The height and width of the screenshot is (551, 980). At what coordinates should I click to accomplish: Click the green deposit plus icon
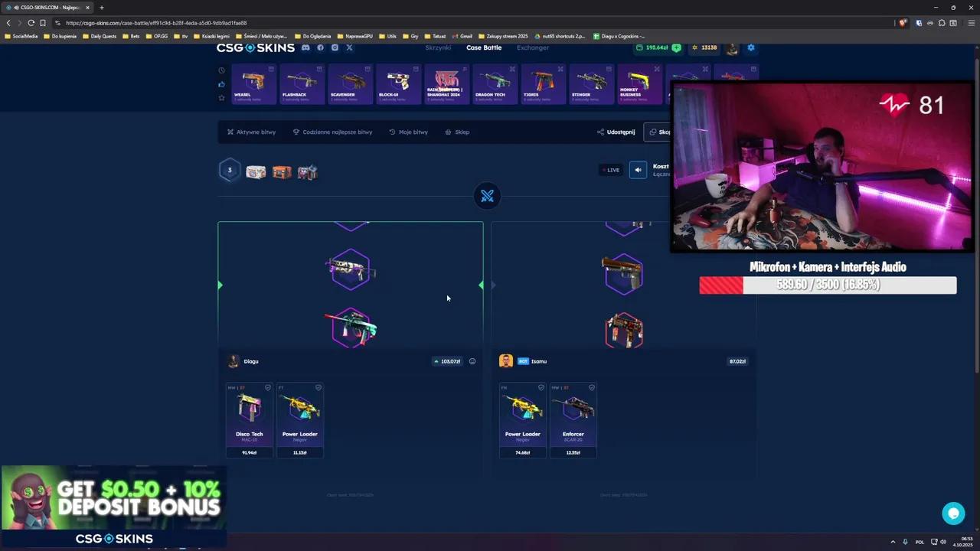pos(676,47)
